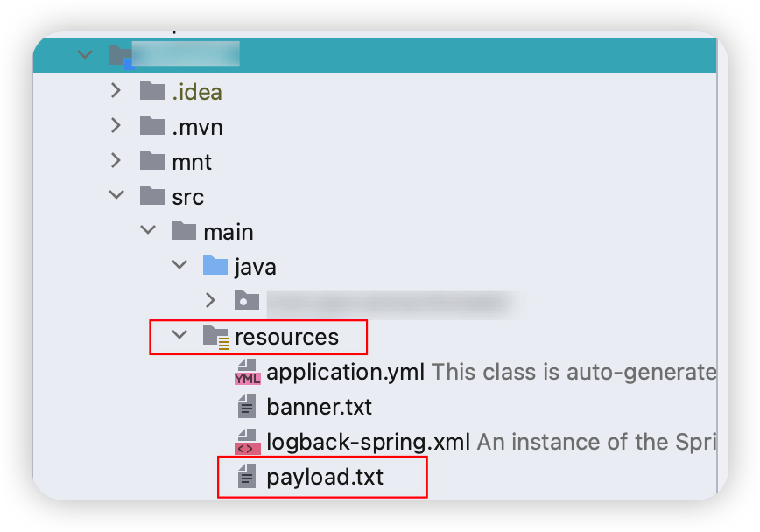Click the YML icon of application.yml
The height and width of the screenshot is (532, 760).
pyautogui.click(x=247, y=372)
